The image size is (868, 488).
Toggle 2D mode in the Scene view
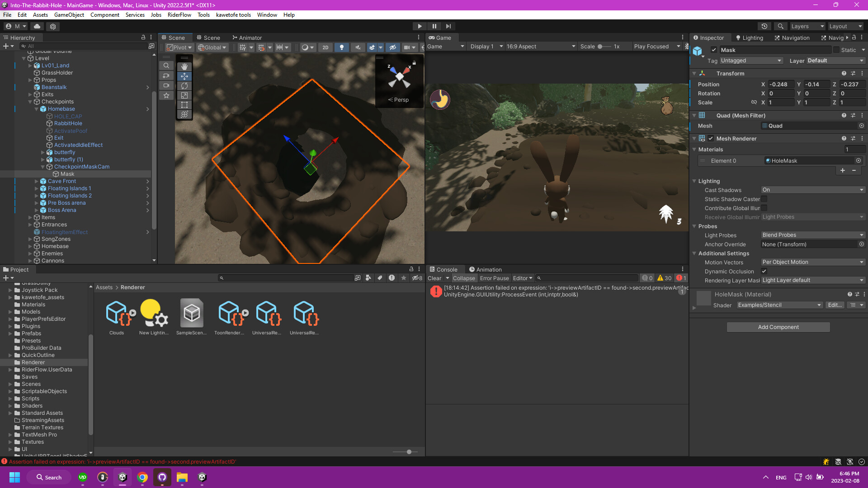coord(325,47)
